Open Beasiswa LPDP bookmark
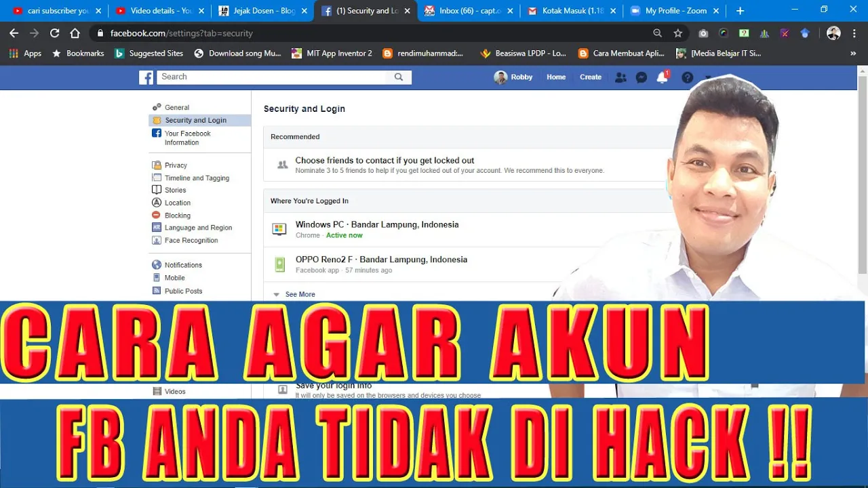Screen dimensions: 868x488 (x=523, y=53)
